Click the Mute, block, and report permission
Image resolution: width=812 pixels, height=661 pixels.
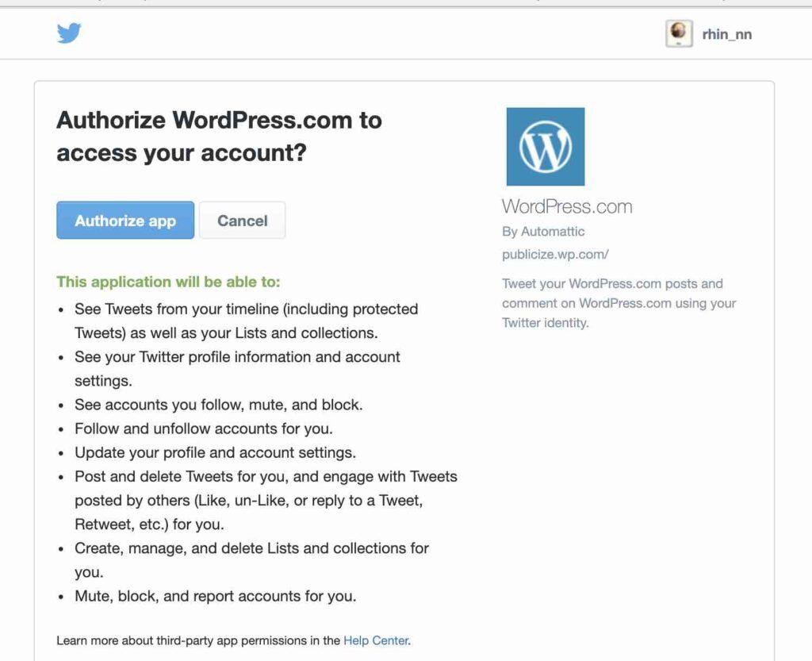216,596
